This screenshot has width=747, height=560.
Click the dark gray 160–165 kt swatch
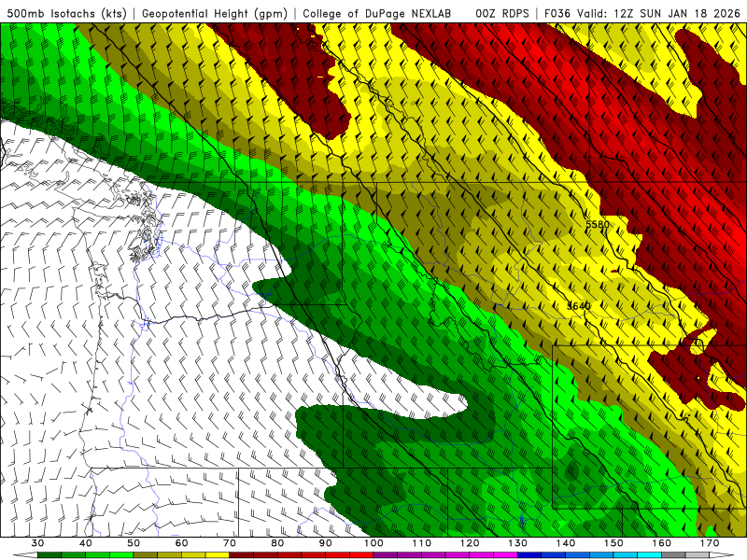pyautogui.click(x=673, y=555)
